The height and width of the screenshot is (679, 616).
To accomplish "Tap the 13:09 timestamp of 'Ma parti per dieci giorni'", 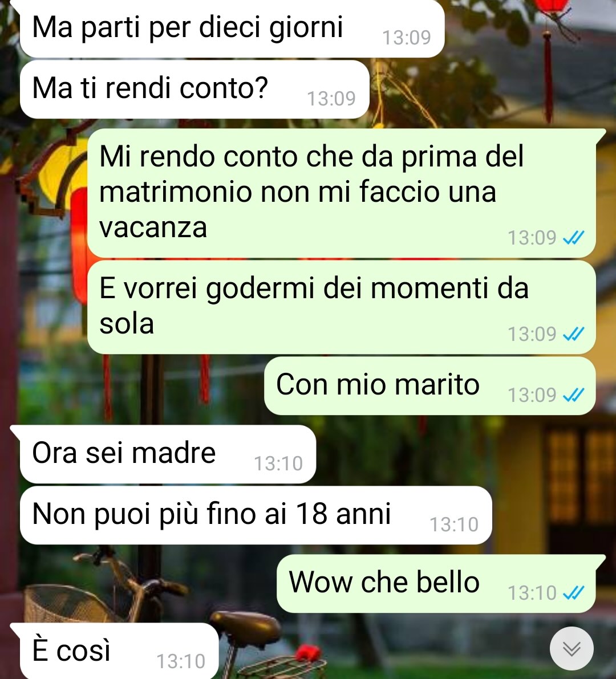I will pos(406,37).
